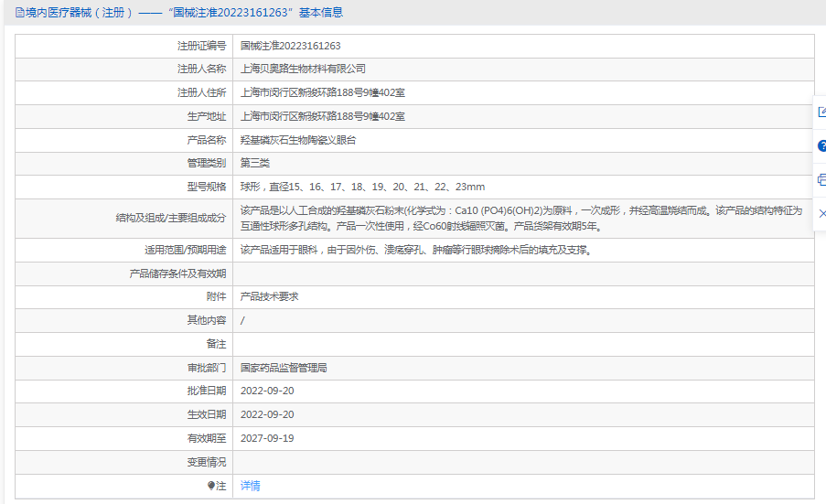The width and height of the screenshot is (826, 504).
Task: Open the 详情 link in 注 row
Action: (x=251, y=486)
